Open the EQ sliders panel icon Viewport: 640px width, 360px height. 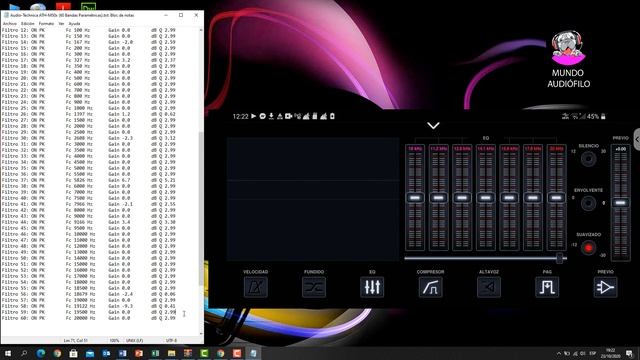tap(372, 287)
